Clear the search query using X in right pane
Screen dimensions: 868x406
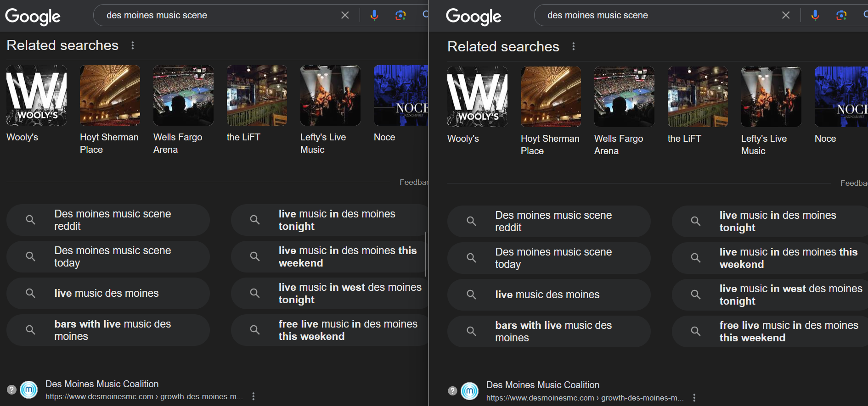[786, 15]
